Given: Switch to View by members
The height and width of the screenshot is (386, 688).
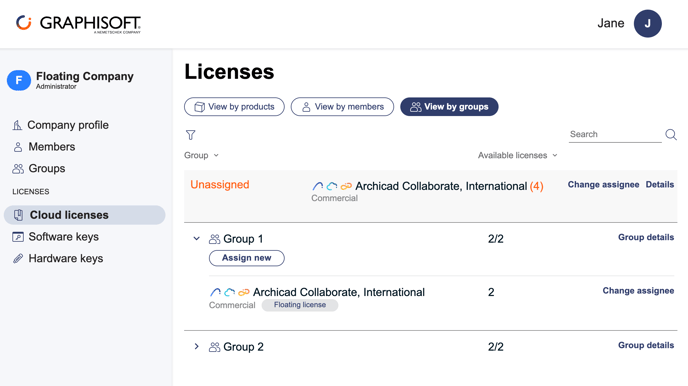Looking at the screenshot, I should point(342,107).
